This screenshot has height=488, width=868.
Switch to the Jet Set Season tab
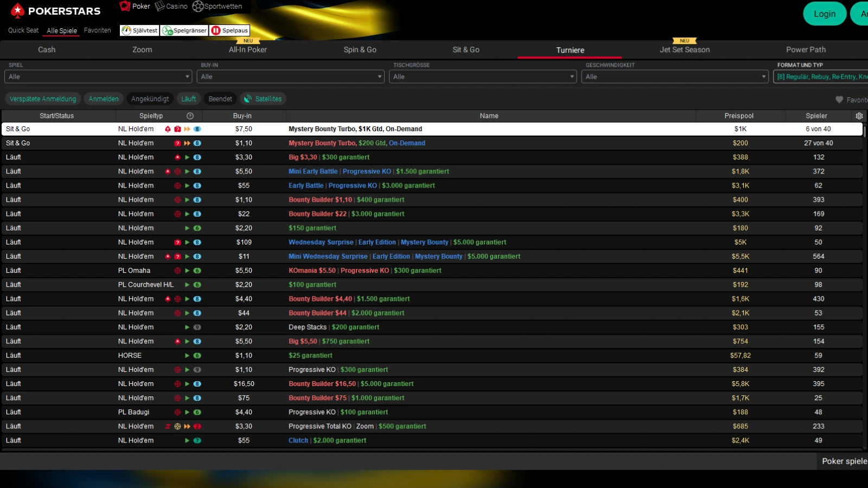pos(685,49)
